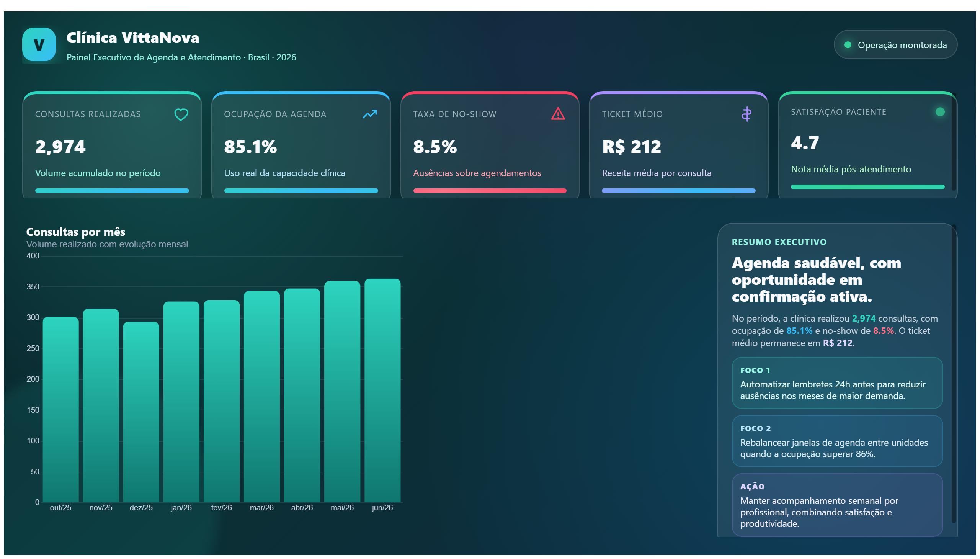Click the warning triangle on Taxa de No-Show
The image size is (980, 559).
(558, 114)
